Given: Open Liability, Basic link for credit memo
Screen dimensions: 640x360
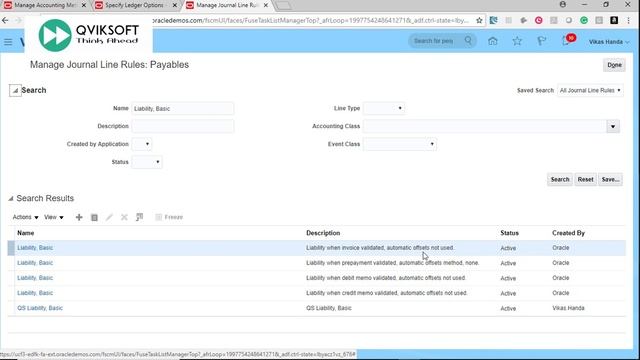Looking at the screenshot, I should [x=35, y=293].
